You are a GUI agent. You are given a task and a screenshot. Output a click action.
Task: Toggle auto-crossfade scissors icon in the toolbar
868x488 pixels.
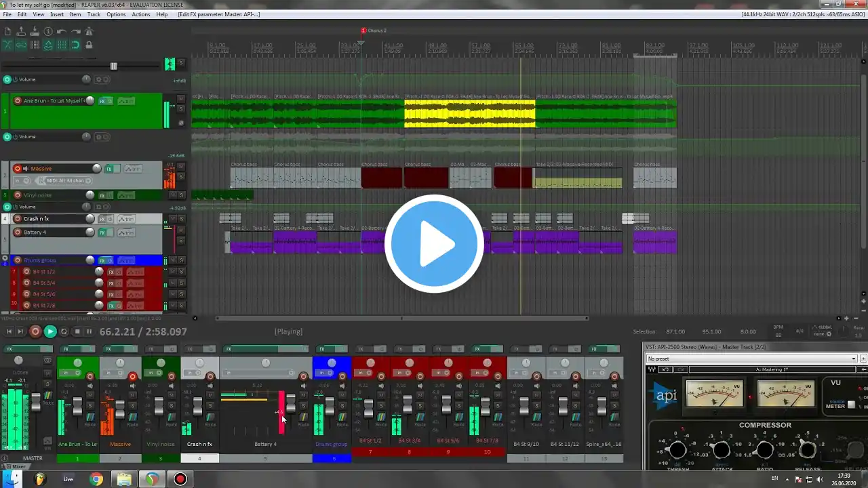pyautogui.click(x=7, y=45)
